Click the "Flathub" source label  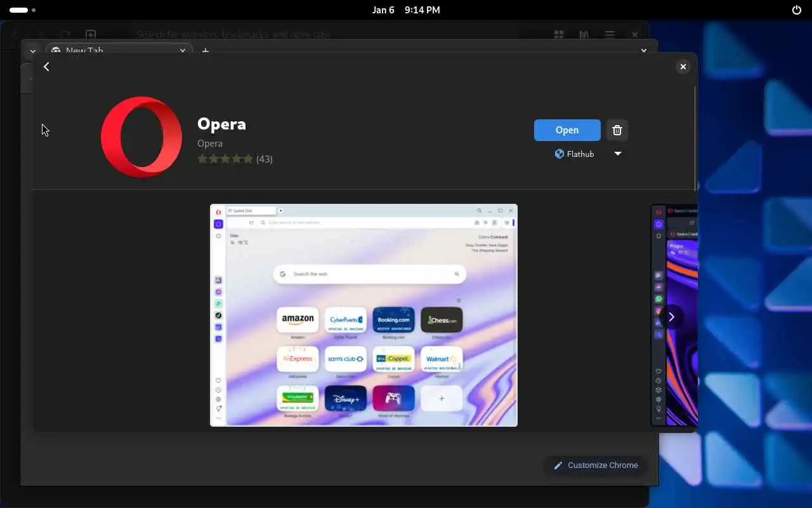580,154
